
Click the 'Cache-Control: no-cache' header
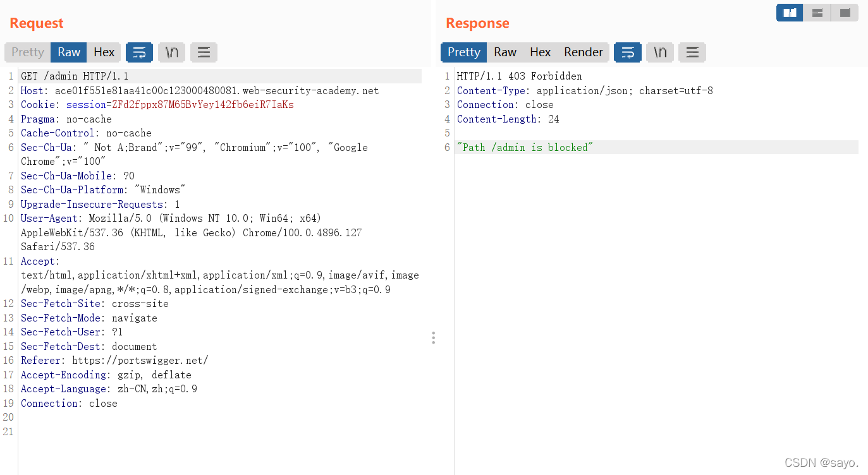[x=86, y=133]
